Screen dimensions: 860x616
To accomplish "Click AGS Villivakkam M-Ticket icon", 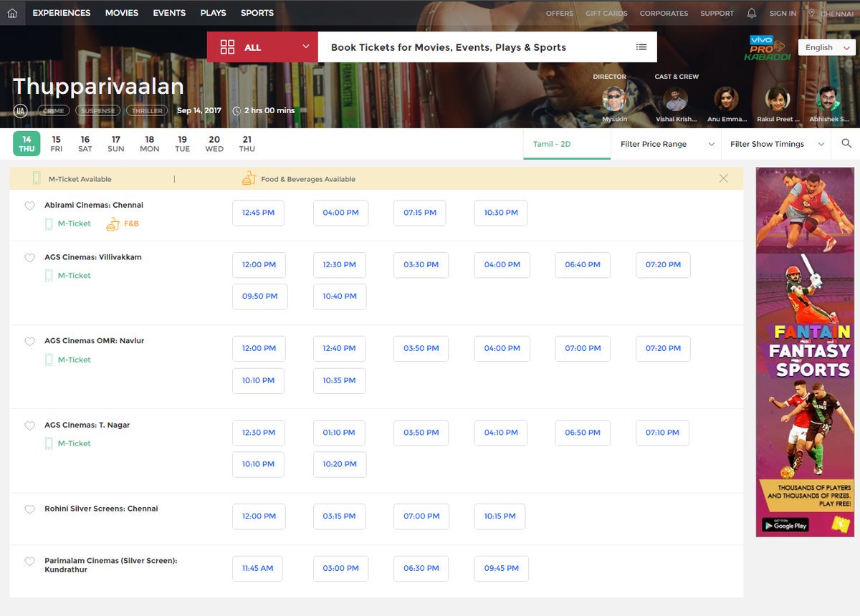I will 49,275.
